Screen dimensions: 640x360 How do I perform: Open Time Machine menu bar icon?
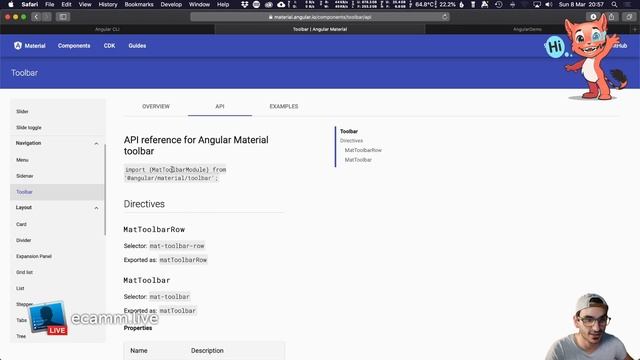click(499, 4)
